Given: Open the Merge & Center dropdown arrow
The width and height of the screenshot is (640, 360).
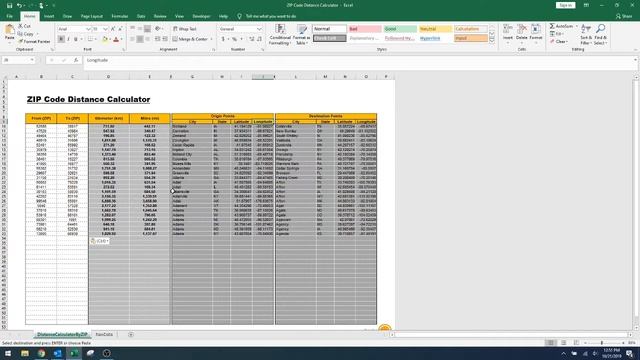Looking at the screenshot, I should 211,39.
